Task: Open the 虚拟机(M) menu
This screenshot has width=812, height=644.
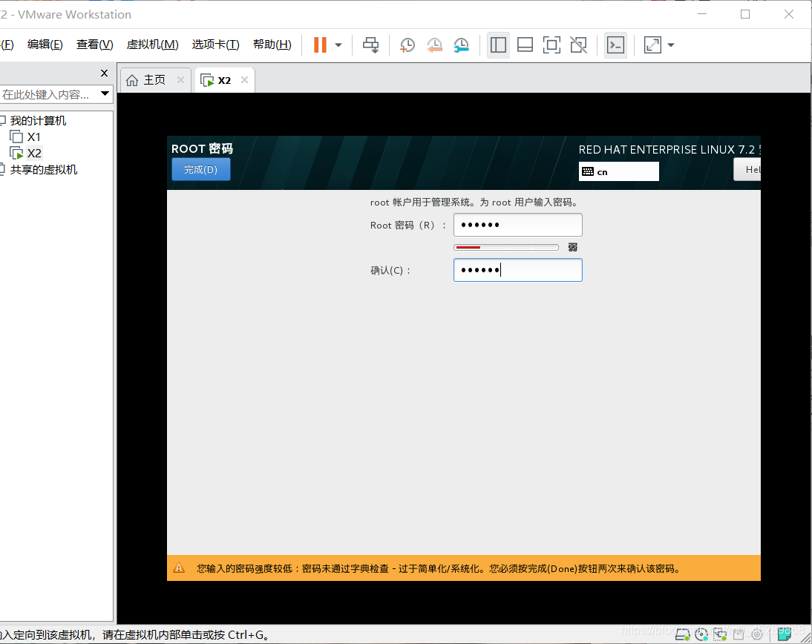Action: pyautogui.click(x=153, y=45)
